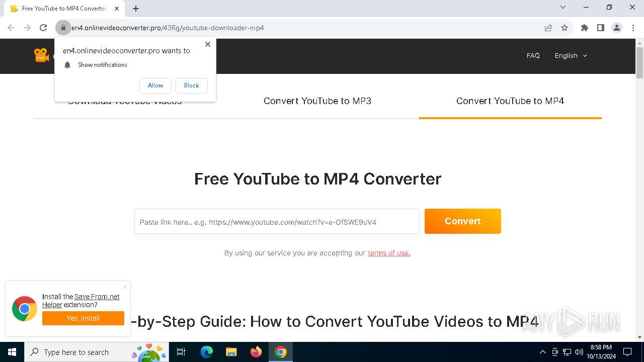Select the Free YouTube to MP4 Converter tab
Image resolution: width=644 pixels, height=362 pixels.
coord(64,9)
